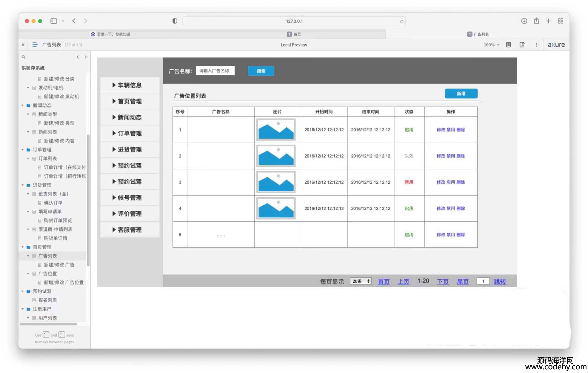Click the axure logo

(556, 45)
